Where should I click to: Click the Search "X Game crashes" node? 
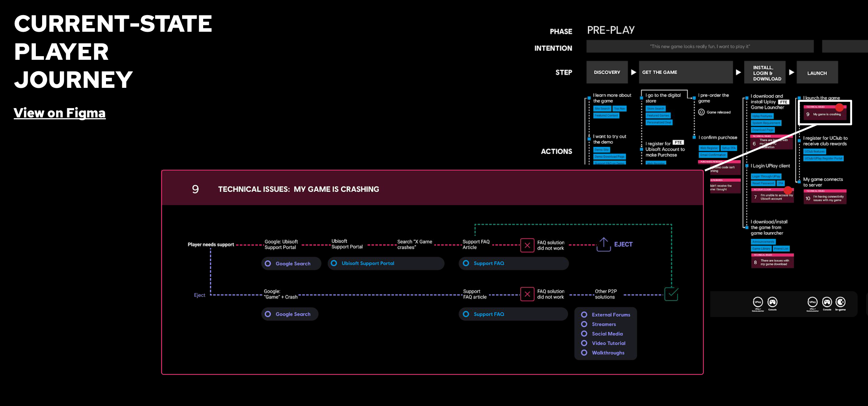click(x=414, y=244)
